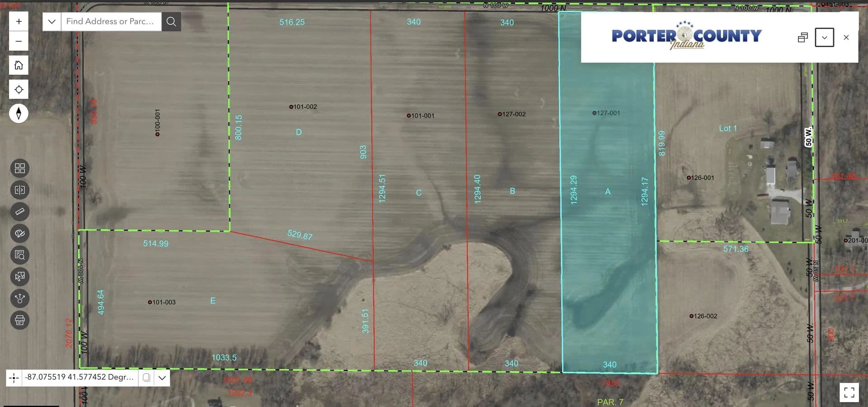
Task: Select highlighted parcel 127-001
Action: tap(606, 113)
